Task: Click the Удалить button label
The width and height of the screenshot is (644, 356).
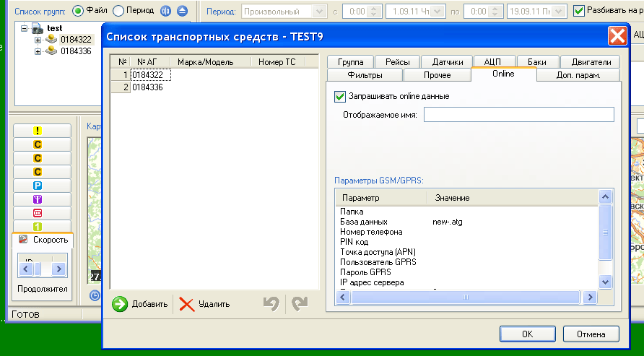Action: (214, 304)
